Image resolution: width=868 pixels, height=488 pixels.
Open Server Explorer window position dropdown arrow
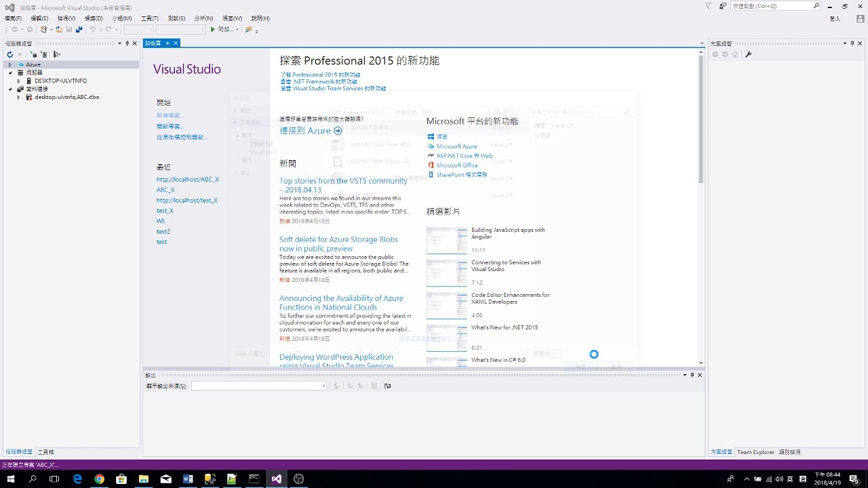coord(119,43)
